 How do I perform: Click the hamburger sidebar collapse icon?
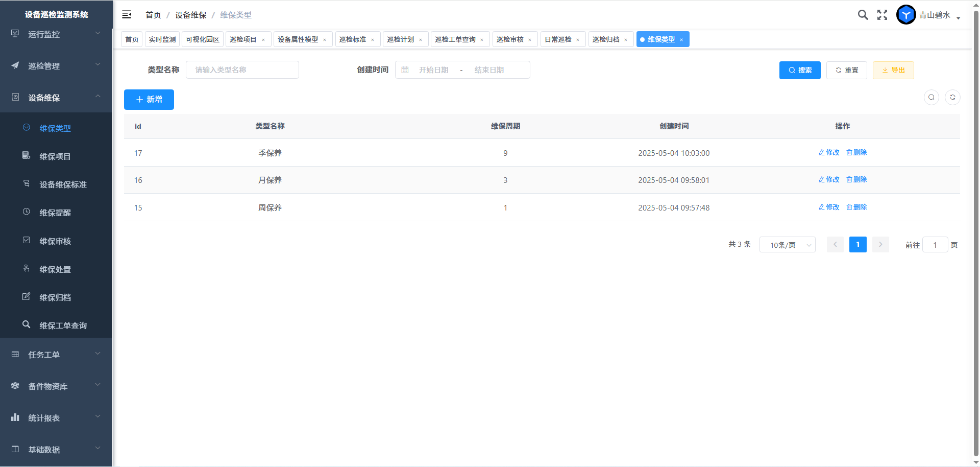tap(127, 15)
